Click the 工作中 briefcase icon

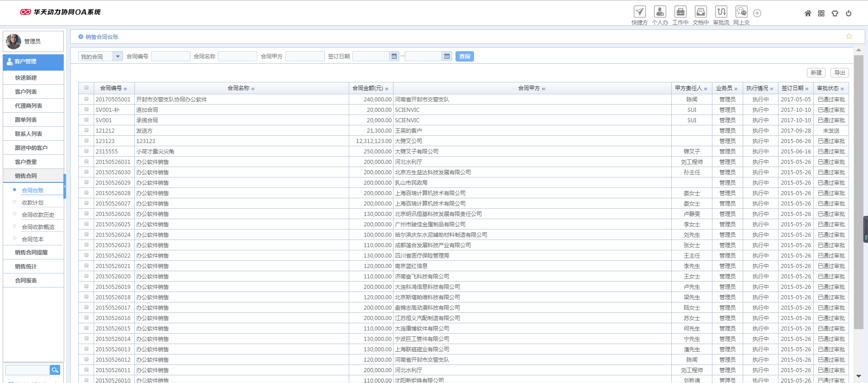click(680, 12)
